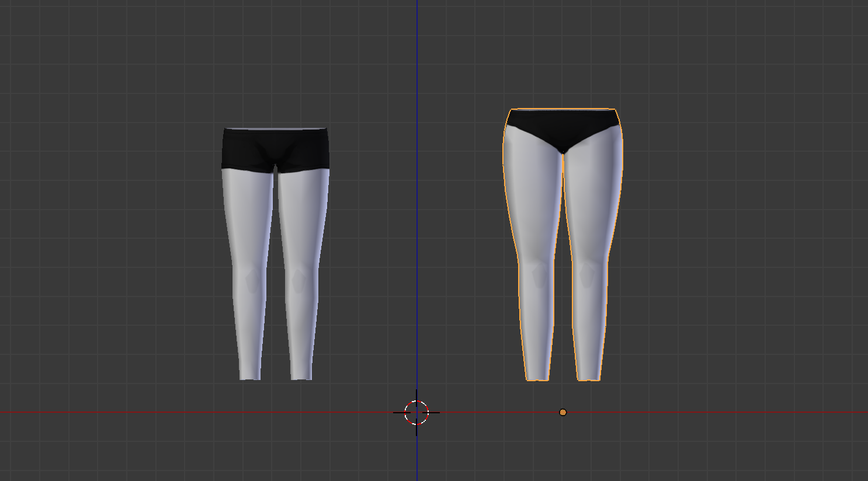This screenshot has width=868, height=481.
Task: Click the 3D cursor crosshair
Action: pyautogui.click(x=416, y=413)
